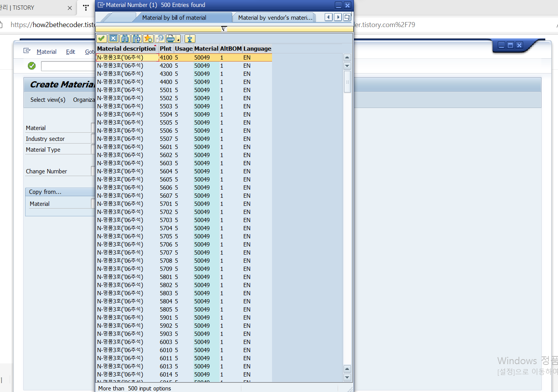Select plant cell 5605

tap(166, 180)
